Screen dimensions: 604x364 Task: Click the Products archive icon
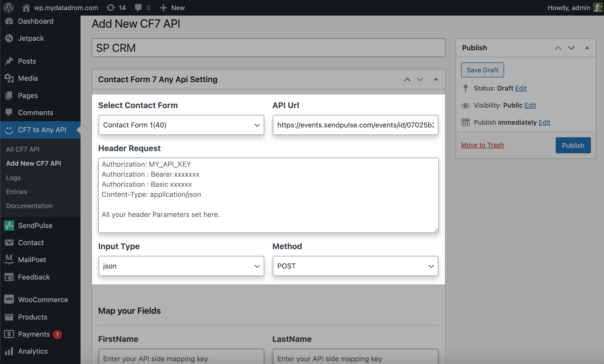click(x=9, y=317)
